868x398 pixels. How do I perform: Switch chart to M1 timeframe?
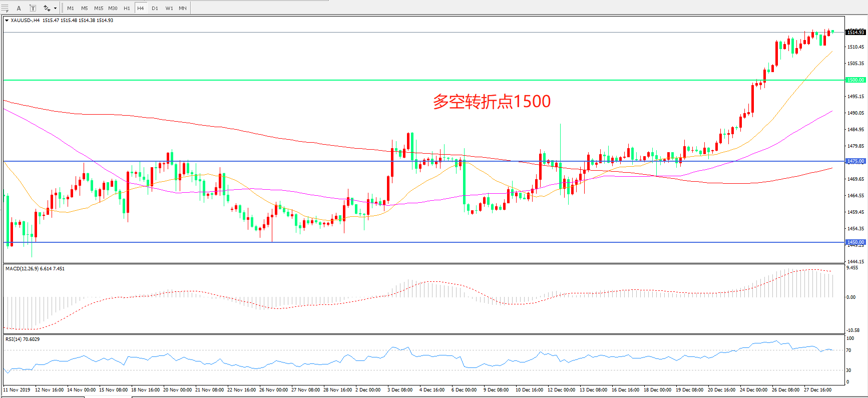click(71, 8)
